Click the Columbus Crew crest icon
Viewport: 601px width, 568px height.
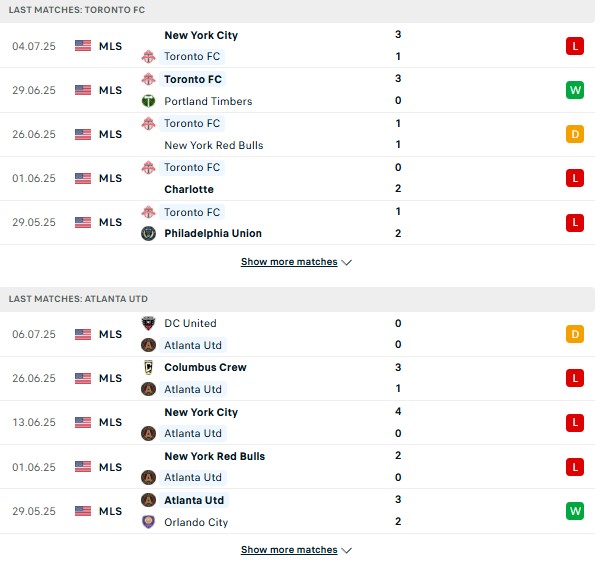click(x=148, y=367)
